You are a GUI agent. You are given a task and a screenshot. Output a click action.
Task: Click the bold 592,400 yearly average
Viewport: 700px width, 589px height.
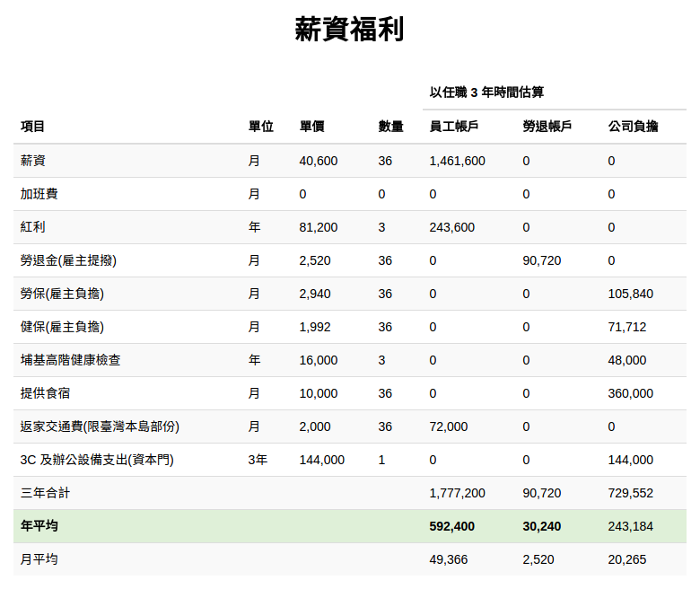[x=451, y=526]
